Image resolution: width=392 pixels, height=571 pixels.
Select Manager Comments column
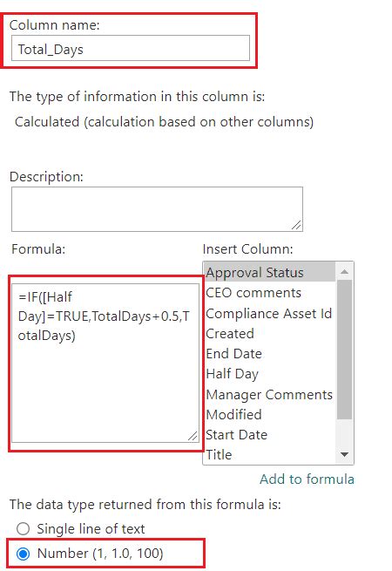pos(269,394)
